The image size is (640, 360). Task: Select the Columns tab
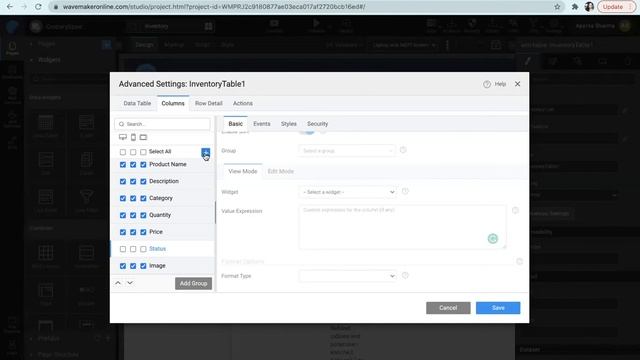[173, 103]
